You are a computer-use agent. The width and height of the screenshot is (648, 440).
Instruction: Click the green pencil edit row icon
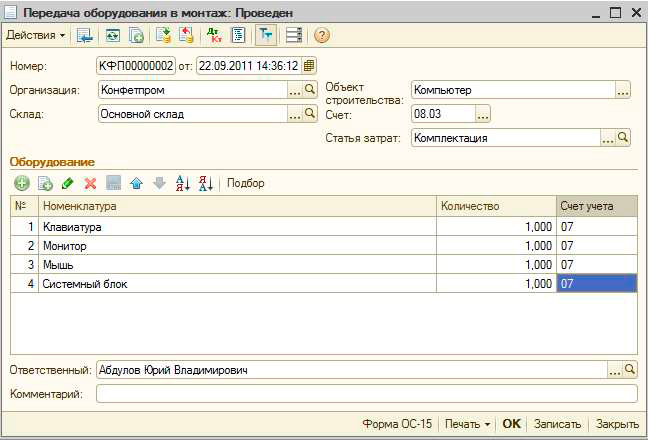67,183
